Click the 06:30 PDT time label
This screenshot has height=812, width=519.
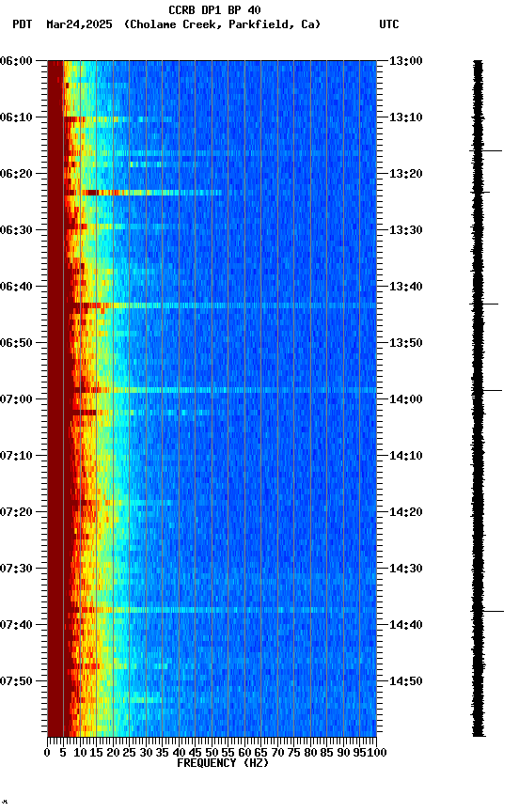16,230
